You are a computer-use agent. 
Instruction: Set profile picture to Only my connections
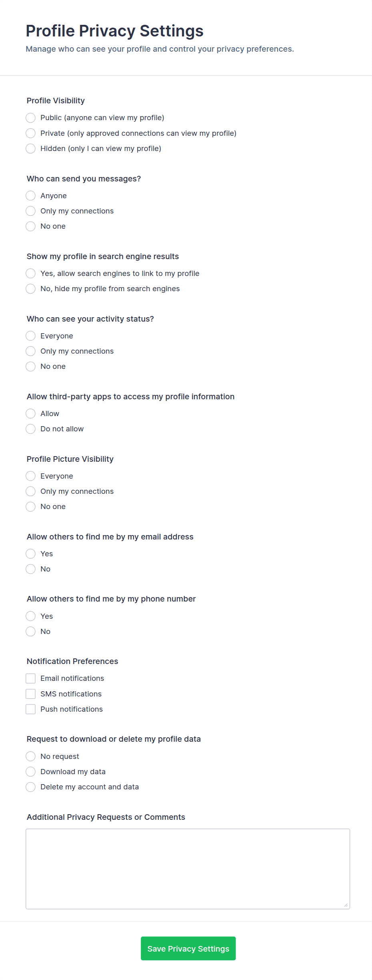(x=31, y=491)
